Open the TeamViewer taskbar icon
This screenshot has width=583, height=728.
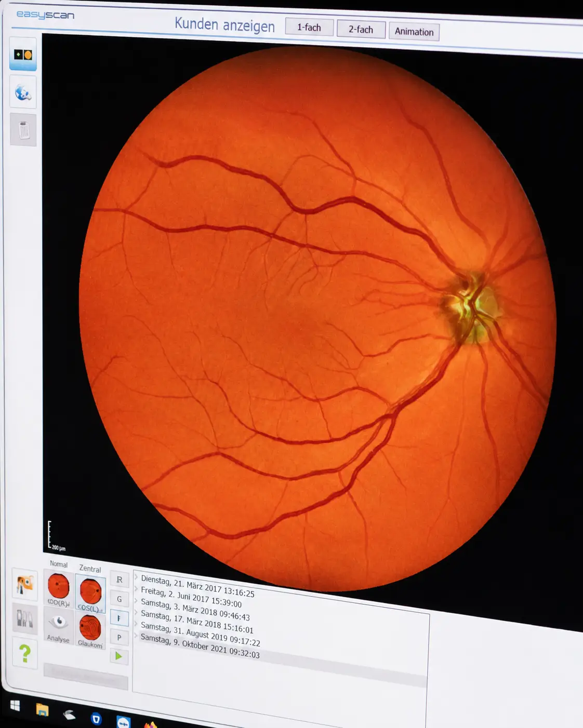click(123, 722)
